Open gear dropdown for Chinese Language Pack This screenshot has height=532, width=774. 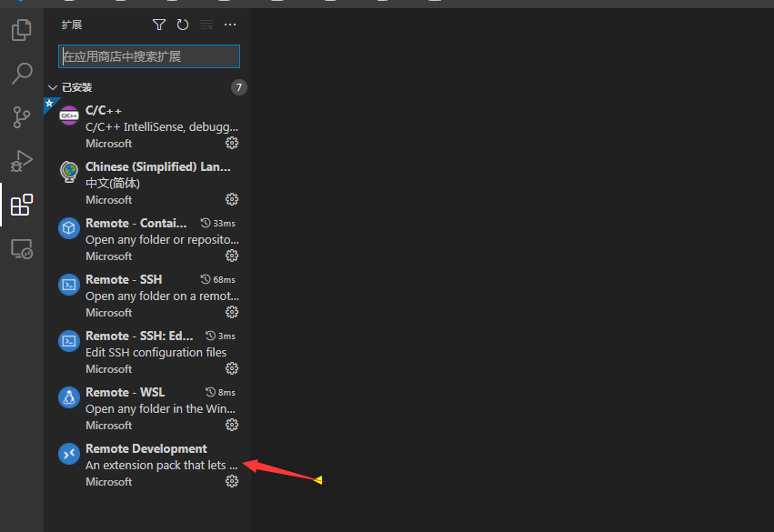(232, 199)
